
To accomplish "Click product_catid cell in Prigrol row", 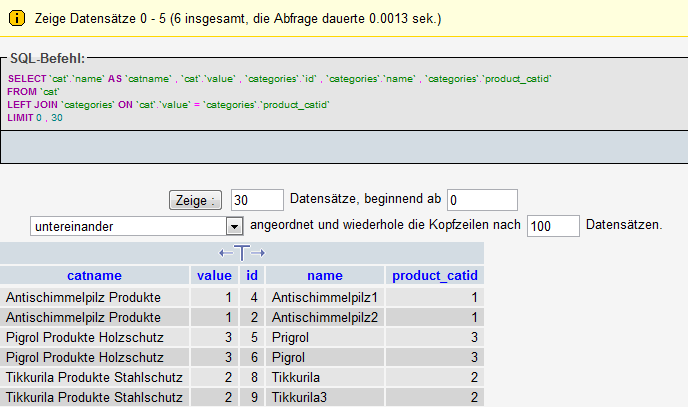I will 435,337.
